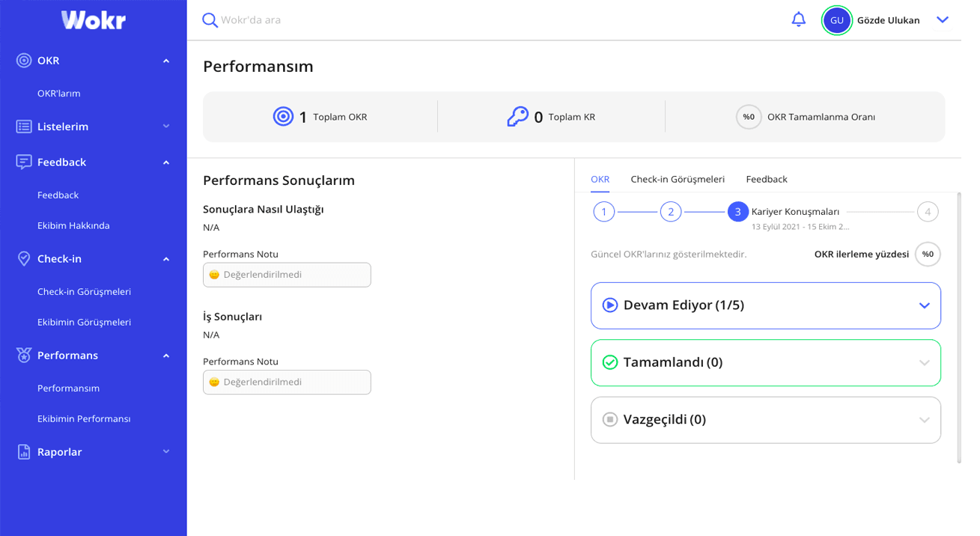Screen dimensions: 980x536
Task: Open OKR'larım in the sidebar
Action: click(x=59, y=94)
